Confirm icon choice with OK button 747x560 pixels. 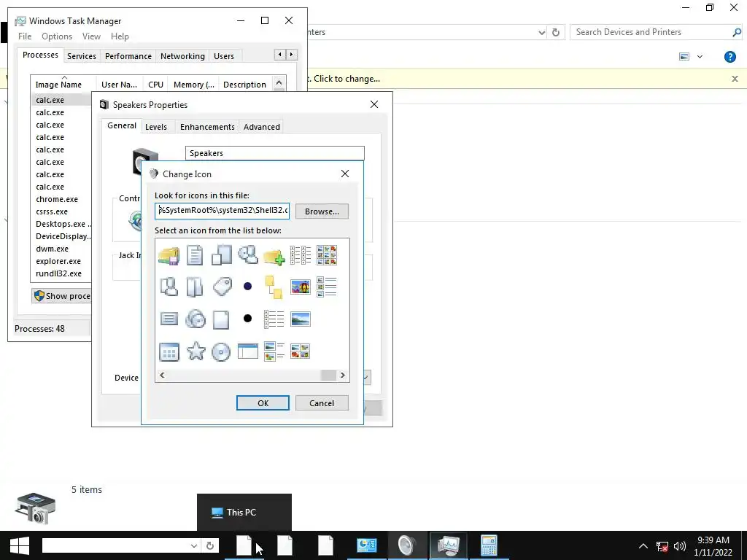pyautogui.click(x=263, y=402)
